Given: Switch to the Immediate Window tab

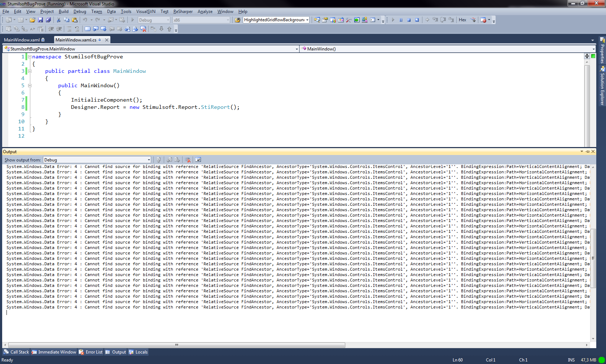Looking at the screenshot, I should 54,352.
